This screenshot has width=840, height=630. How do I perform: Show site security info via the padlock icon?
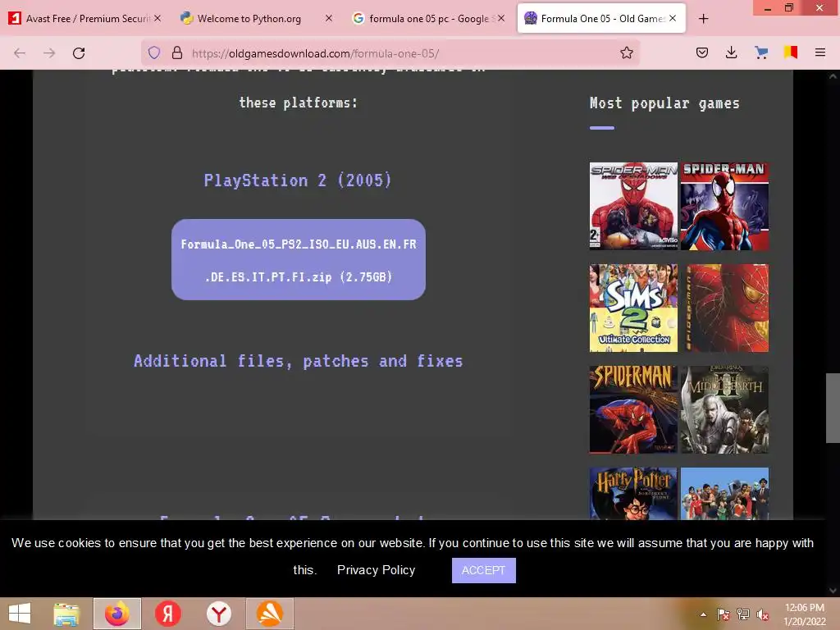coord(177,53)
